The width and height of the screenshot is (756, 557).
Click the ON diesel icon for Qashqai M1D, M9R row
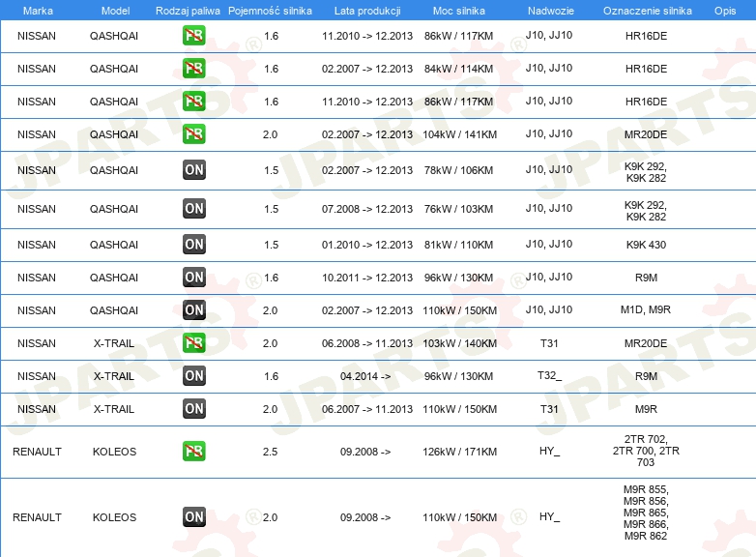[x=193, y=310]
